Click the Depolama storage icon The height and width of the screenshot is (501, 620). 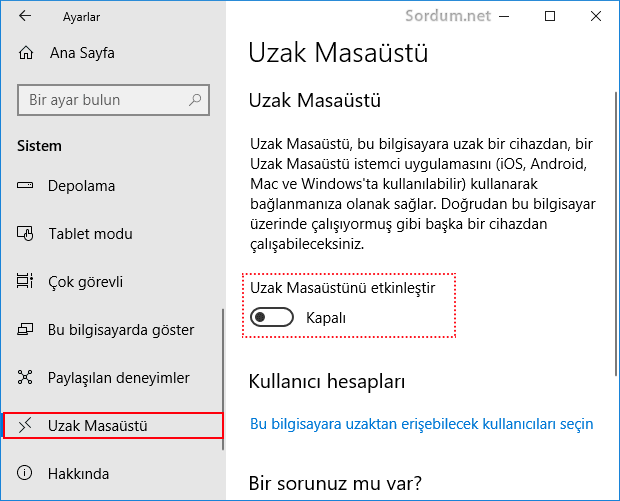[x=25, y=185]
